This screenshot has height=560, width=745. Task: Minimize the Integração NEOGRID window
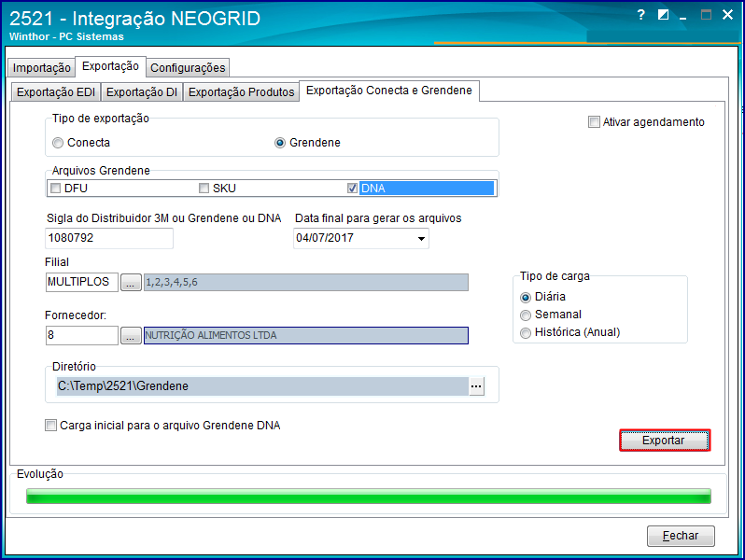click(683, 16)
